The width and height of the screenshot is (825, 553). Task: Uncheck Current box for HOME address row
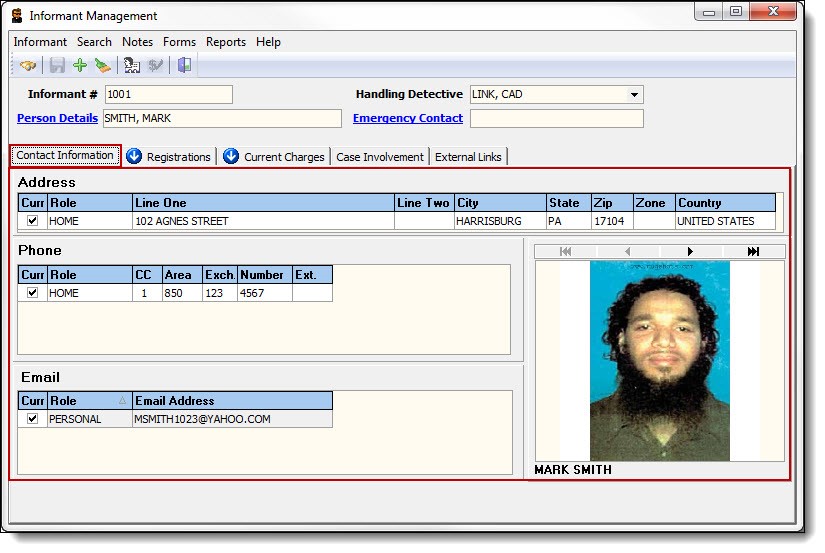[33, 221]
